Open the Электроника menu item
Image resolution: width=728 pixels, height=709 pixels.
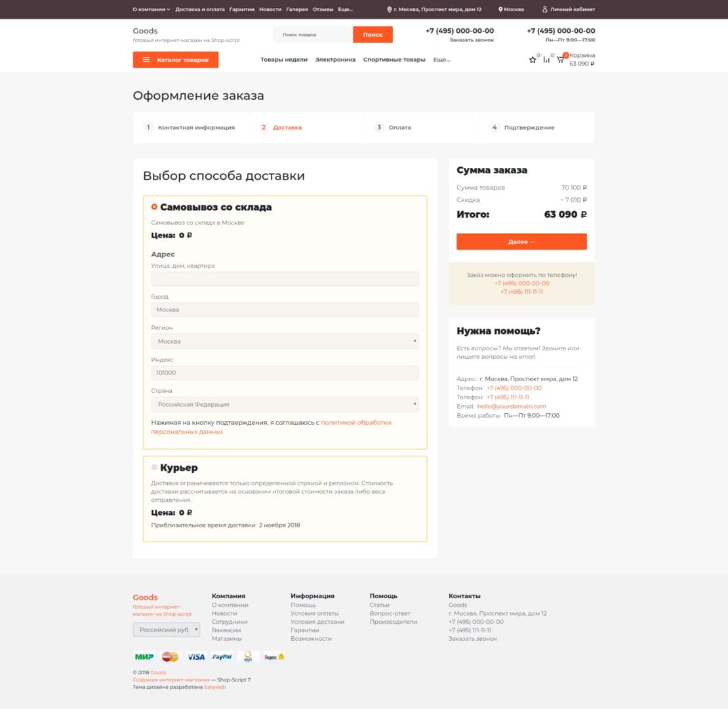click(x=335, y=60)
